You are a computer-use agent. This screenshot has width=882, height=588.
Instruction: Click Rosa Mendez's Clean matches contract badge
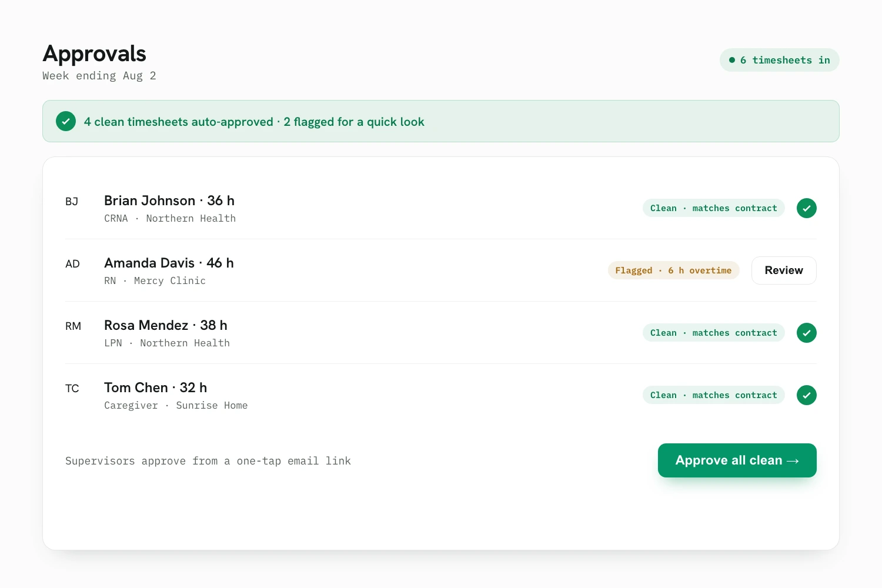pos(714,333)
